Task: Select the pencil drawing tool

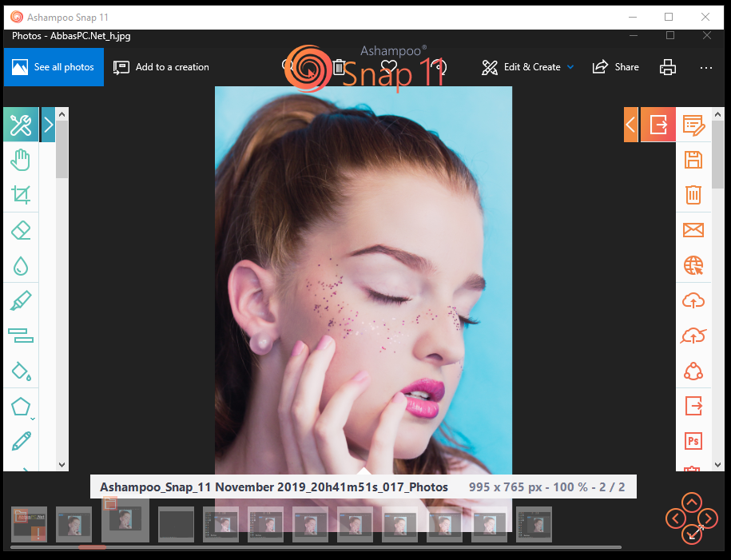Action: [21, 441]
